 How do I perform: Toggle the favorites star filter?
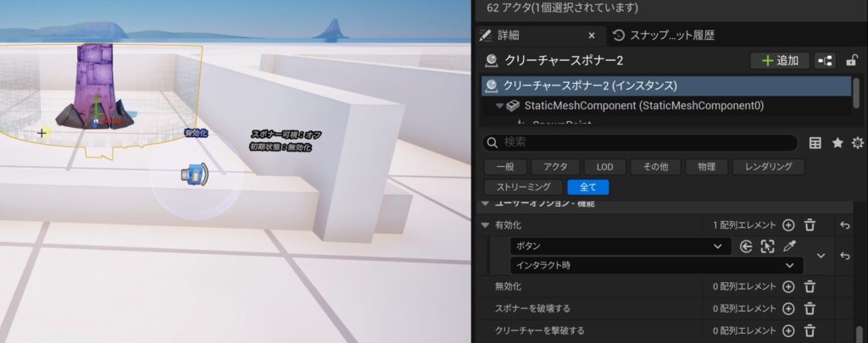coord(837,142)
